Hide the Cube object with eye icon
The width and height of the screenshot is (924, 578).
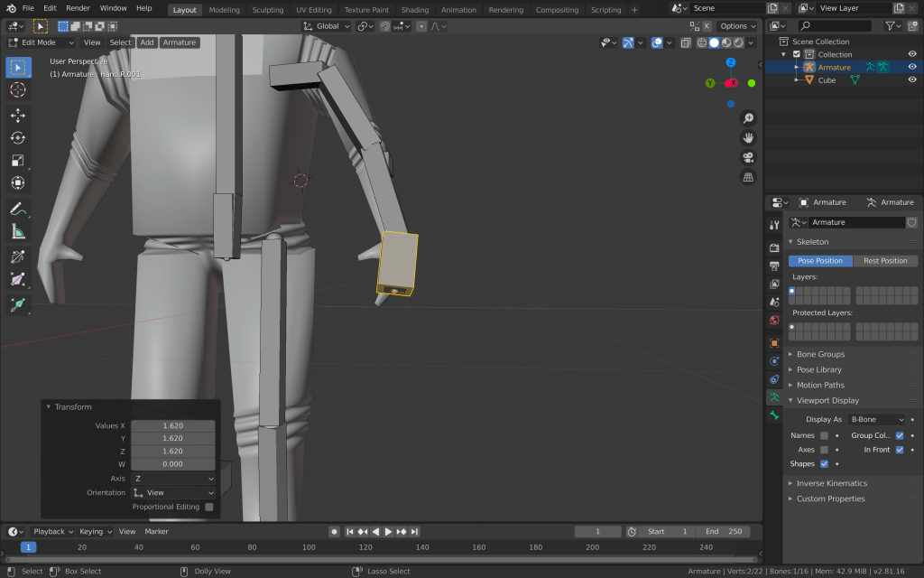(x=911, y=80)
